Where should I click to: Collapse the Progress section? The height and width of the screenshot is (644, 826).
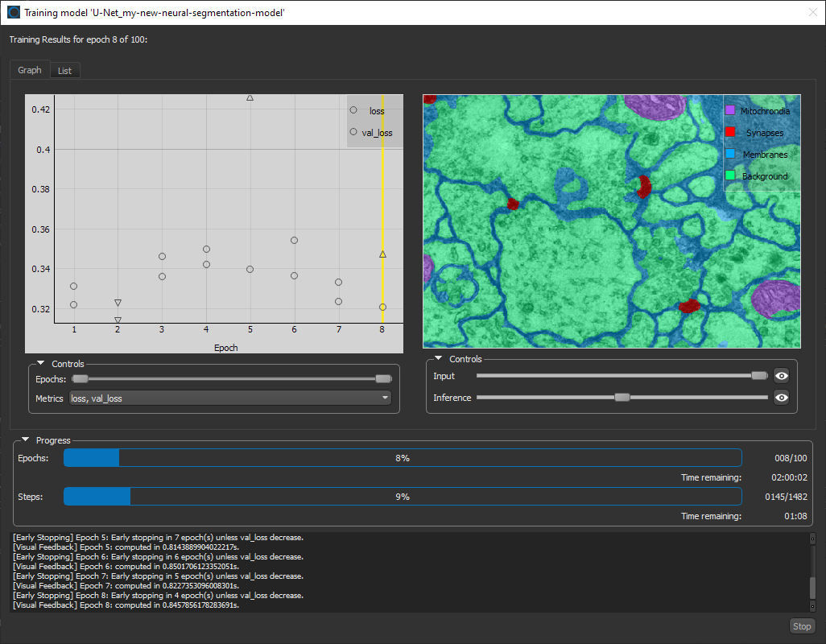point(27,440)
